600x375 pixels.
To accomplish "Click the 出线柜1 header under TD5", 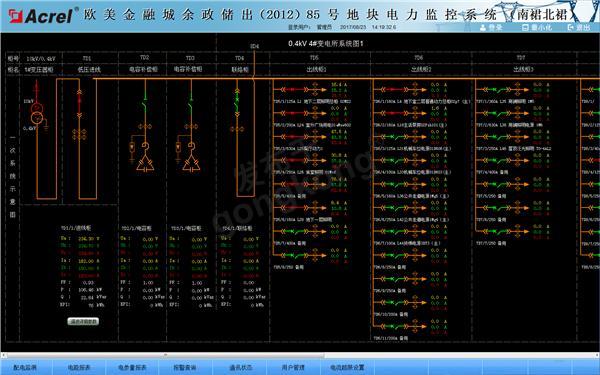I will 317,69.
